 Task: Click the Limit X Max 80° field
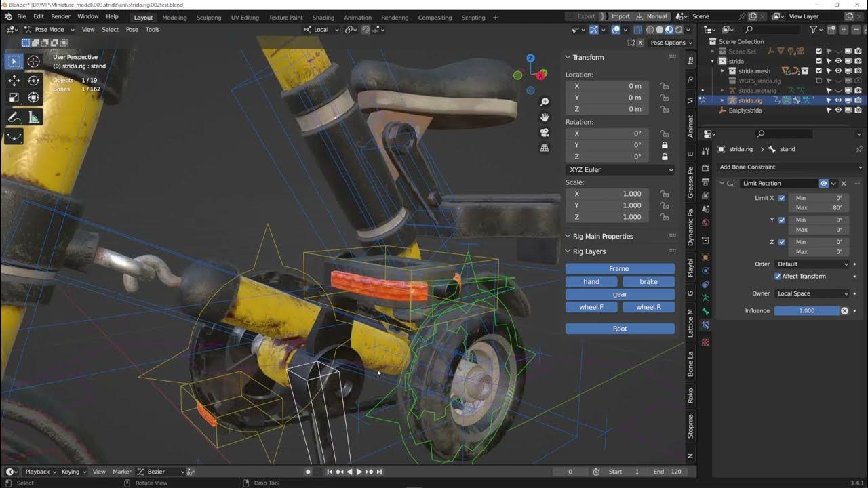tap(818, 208)
